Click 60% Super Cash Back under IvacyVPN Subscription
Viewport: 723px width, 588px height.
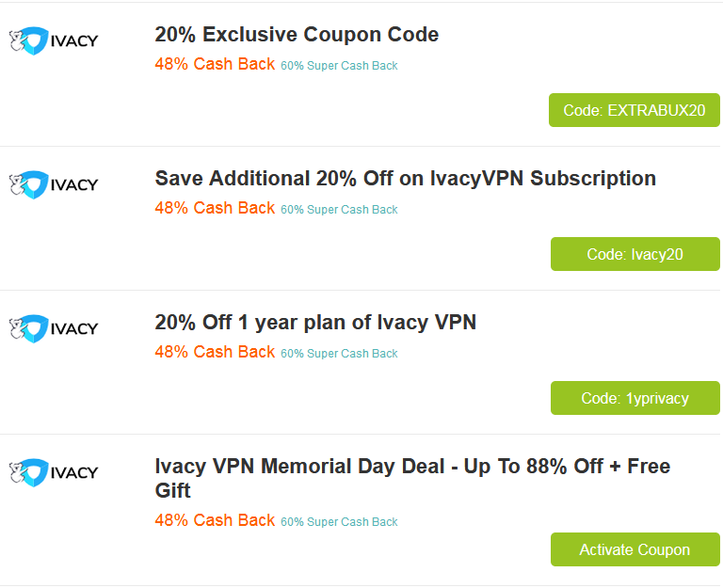[x=339, y=210]
